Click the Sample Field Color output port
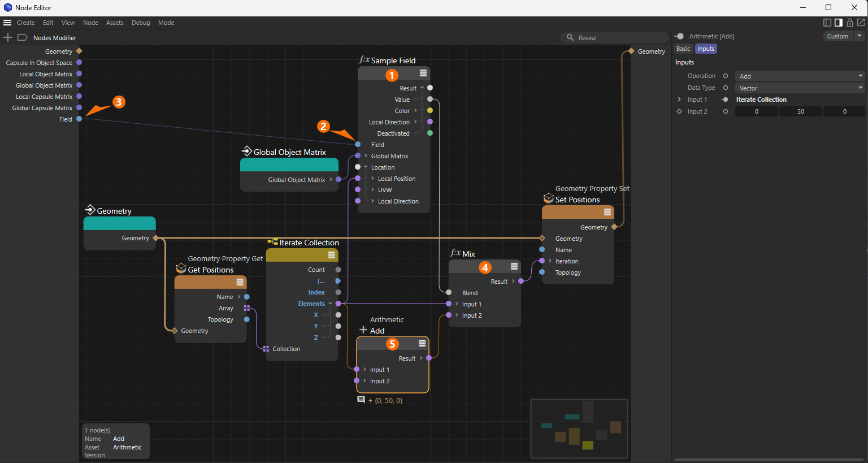The width and height of the screenshot is (868, 463). [x=430, y=110]
